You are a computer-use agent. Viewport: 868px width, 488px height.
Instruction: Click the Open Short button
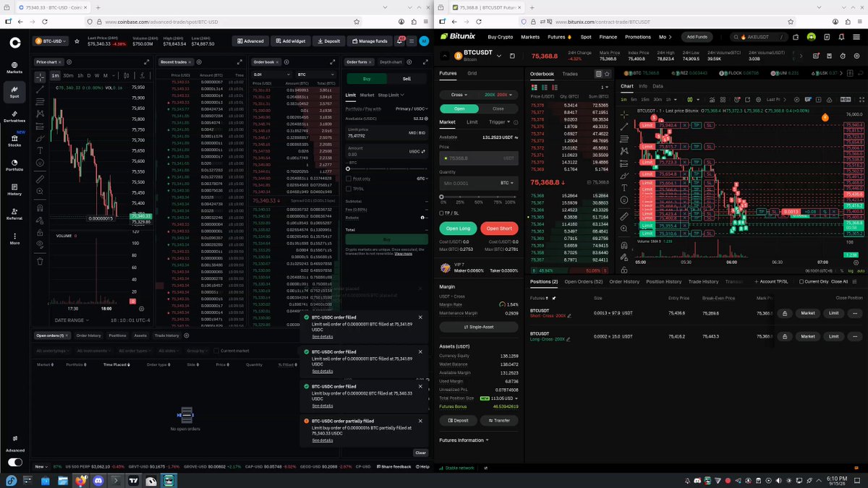pyautogui.click(x=499, y=228)
